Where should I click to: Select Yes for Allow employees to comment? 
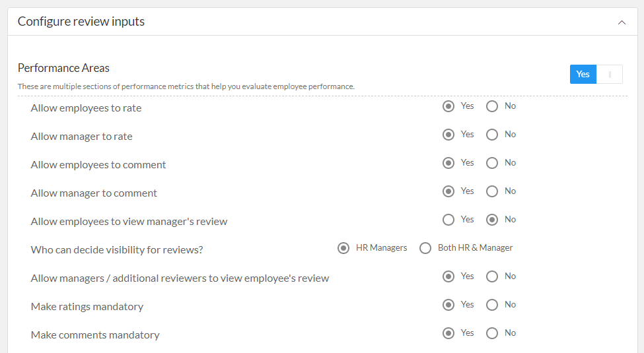coord(448,163)
